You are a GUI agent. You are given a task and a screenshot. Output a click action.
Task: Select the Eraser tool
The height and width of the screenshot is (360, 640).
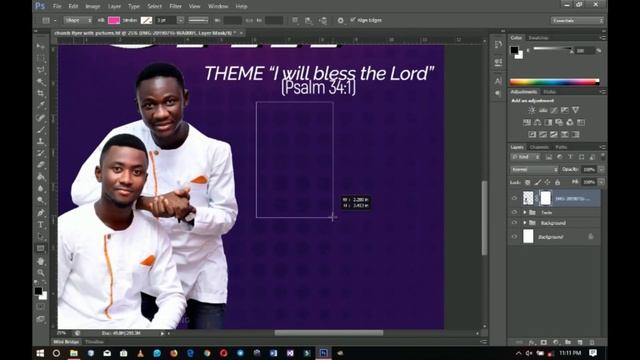40,165
